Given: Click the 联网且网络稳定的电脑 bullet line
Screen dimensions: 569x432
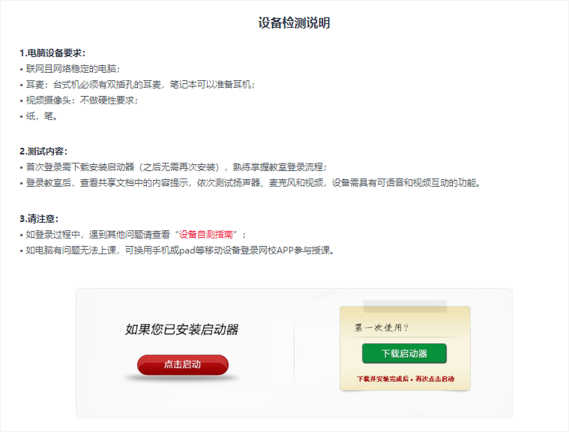Looking at the screenshot, I should (x=70, y=69).
